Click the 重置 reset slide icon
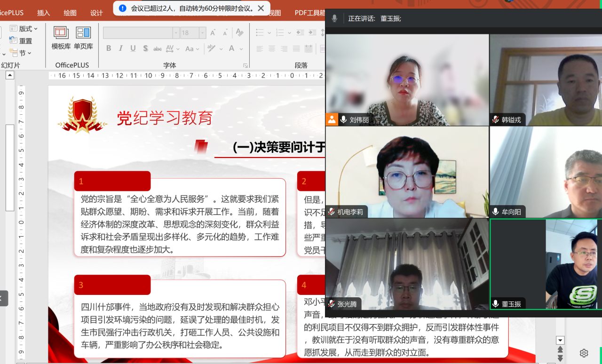This screenshot has width=602, height=364. point(21,41)
